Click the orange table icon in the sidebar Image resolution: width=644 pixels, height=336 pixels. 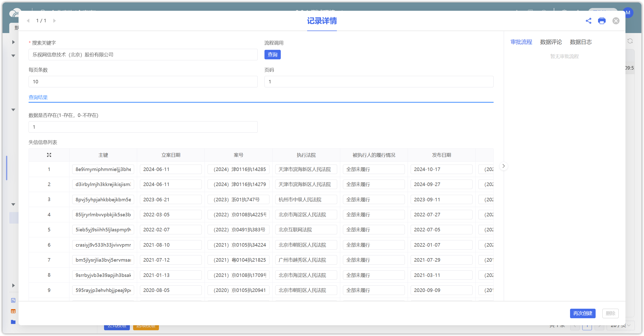click(x=13, y=311)
